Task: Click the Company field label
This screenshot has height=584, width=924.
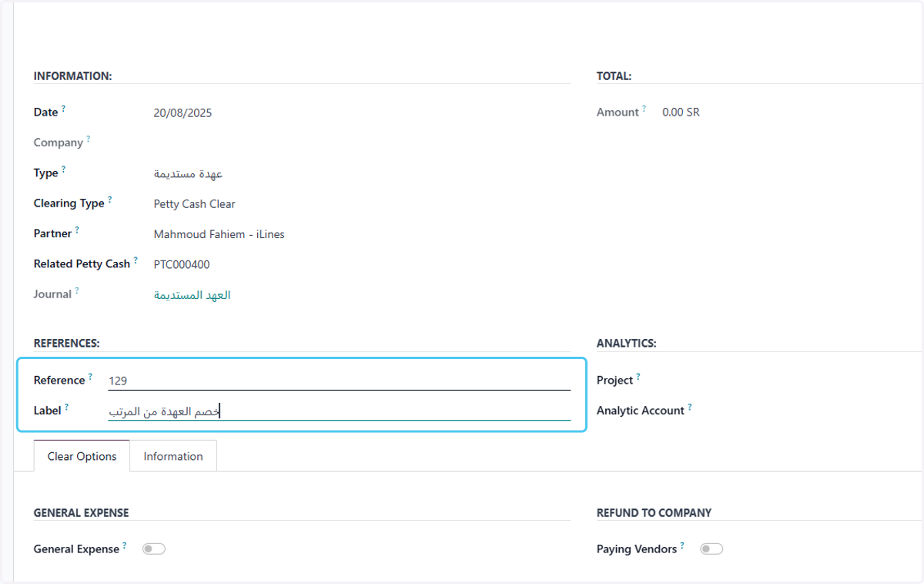Action: pos(59,143)
